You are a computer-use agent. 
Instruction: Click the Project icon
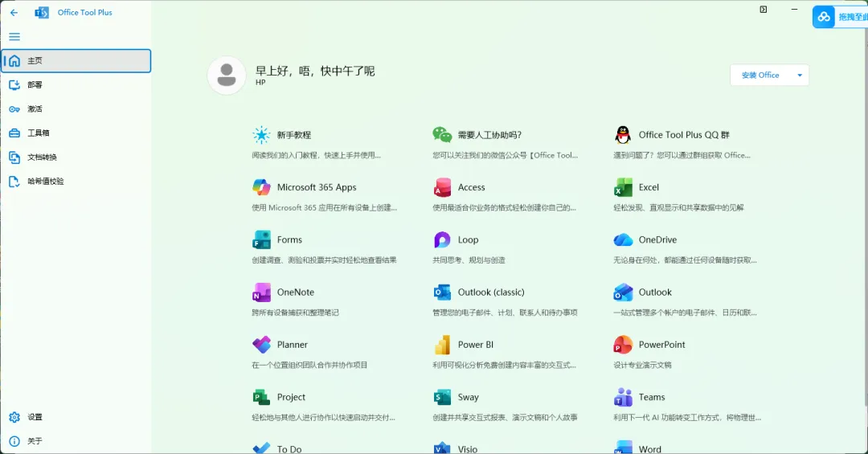[261, 397]
